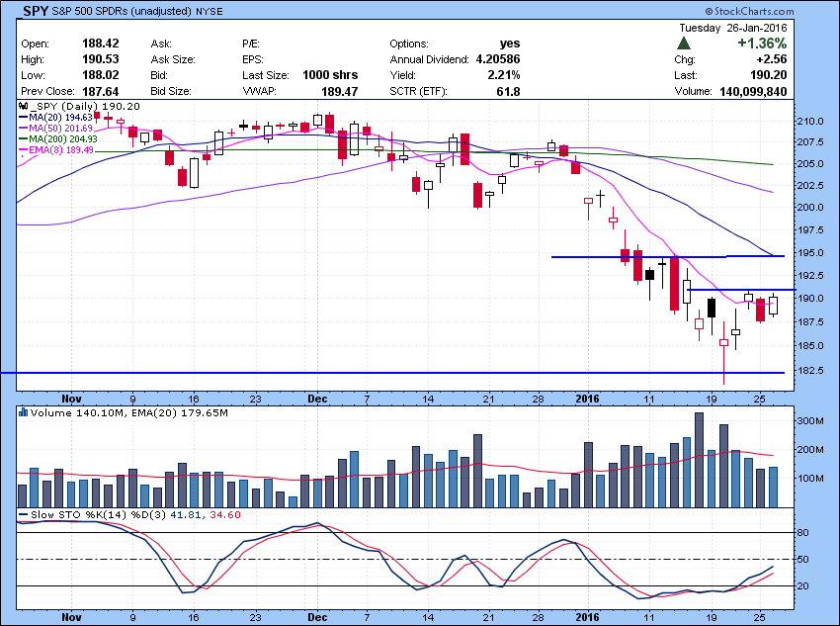Click the Yield value 2.21%
This screenshot has width=840, height=626.
pyautogui.click(x=504, y=75)
